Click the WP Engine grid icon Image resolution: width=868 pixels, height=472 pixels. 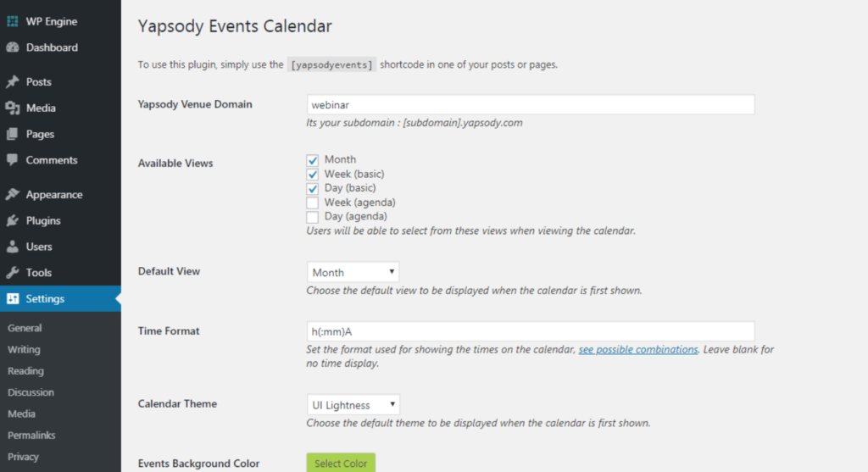pos(13,21)
